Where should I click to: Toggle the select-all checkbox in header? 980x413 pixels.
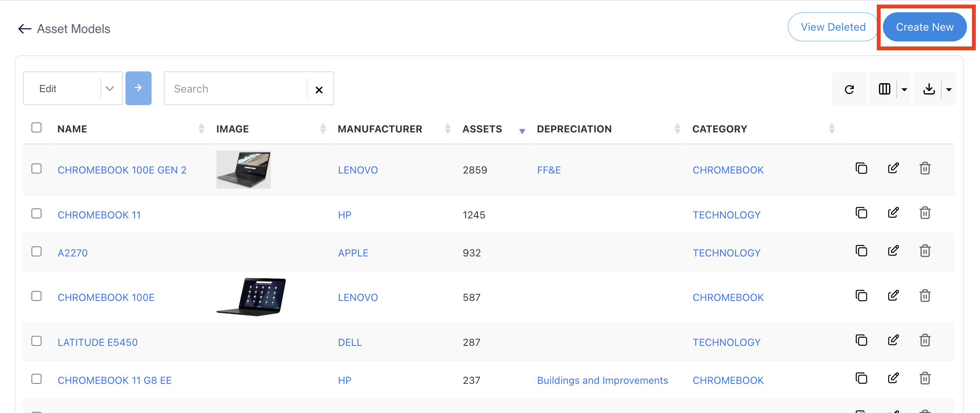tap(36, 127)
